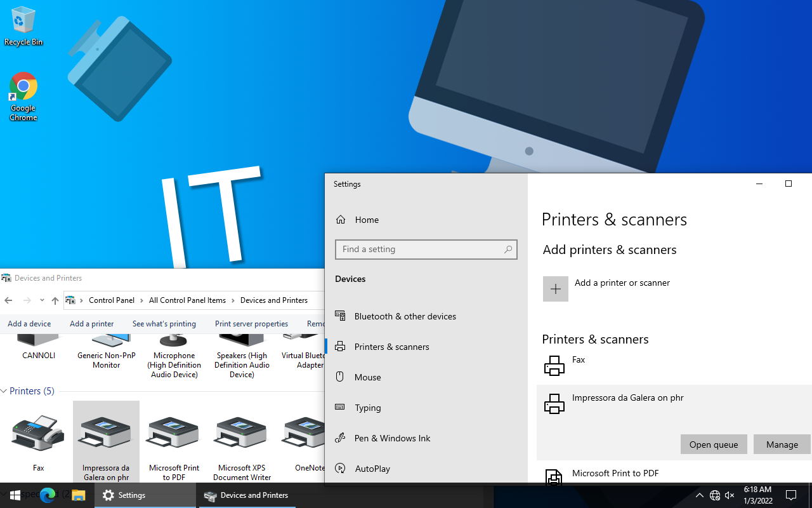Click Add a printer toolbar command

click(91, 324)
